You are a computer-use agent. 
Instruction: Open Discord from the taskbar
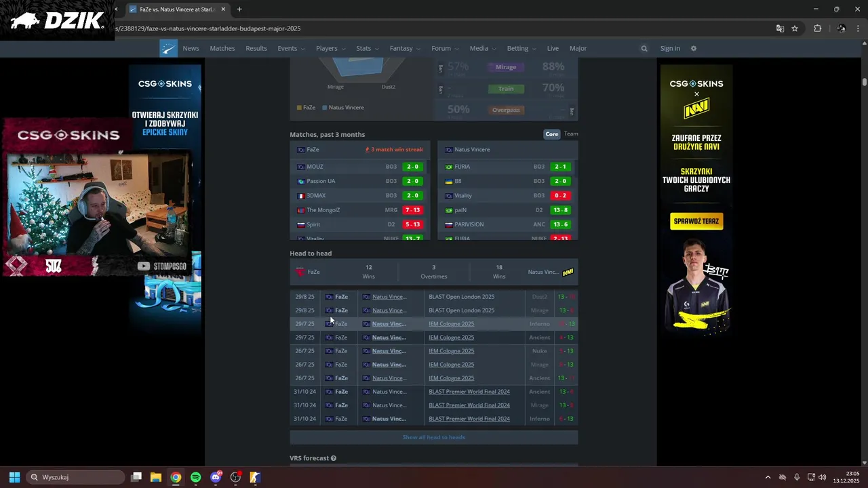pyautogui.click(x=216, y=477)
